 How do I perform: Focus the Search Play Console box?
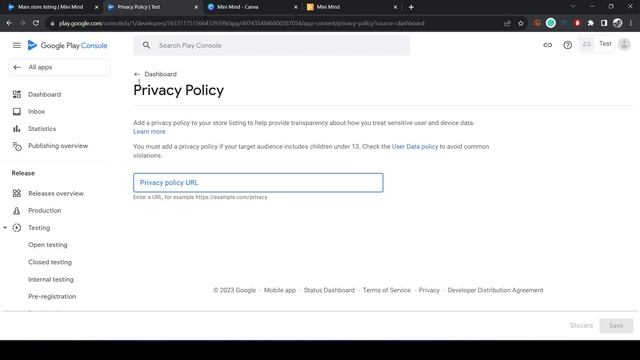click(271, 45)
